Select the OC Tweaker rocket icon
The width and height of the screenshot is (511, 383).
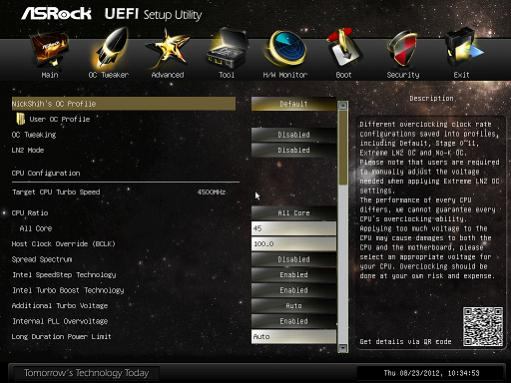pyautogui.click(x=109, y=49)
